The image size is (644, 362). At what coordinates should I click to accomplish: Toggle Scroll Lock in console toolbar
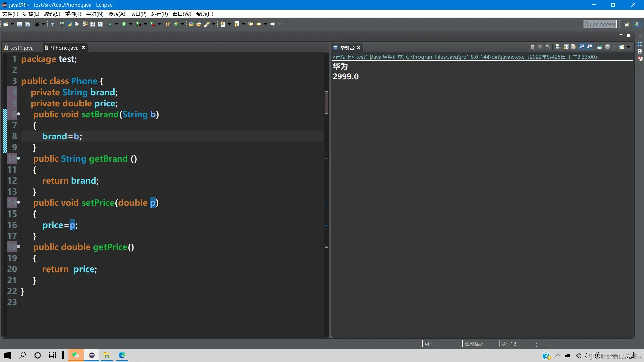[x=566, y=47]
